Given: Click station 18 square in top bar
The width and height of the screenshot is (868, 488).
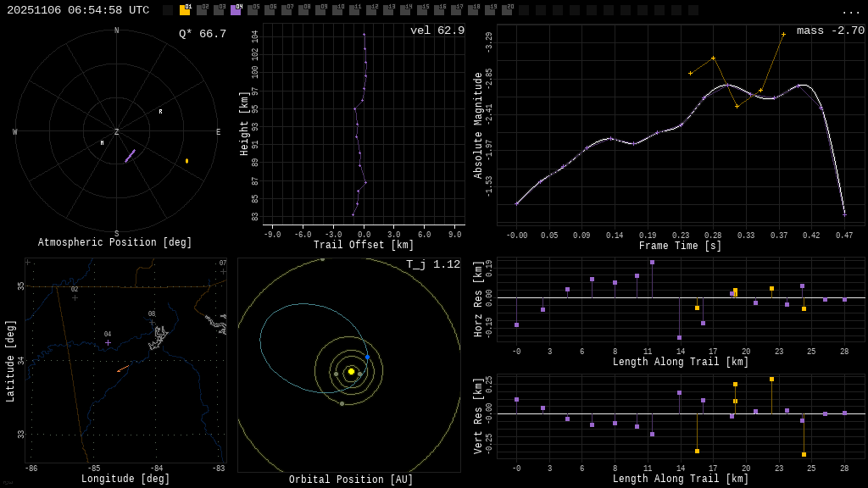Looking at the screenshot, I should pyautogui.click(x=473, y=10).
